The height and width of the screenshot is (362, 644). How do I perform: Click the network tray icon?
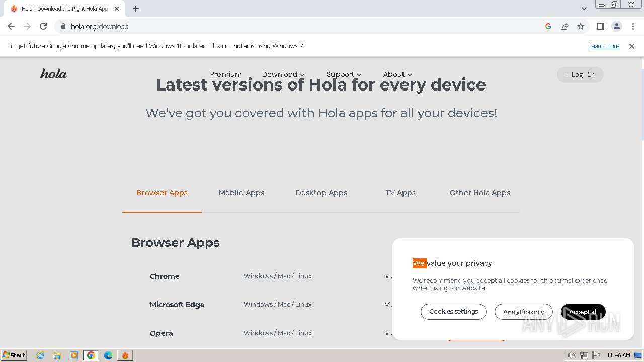click(584, 355)
